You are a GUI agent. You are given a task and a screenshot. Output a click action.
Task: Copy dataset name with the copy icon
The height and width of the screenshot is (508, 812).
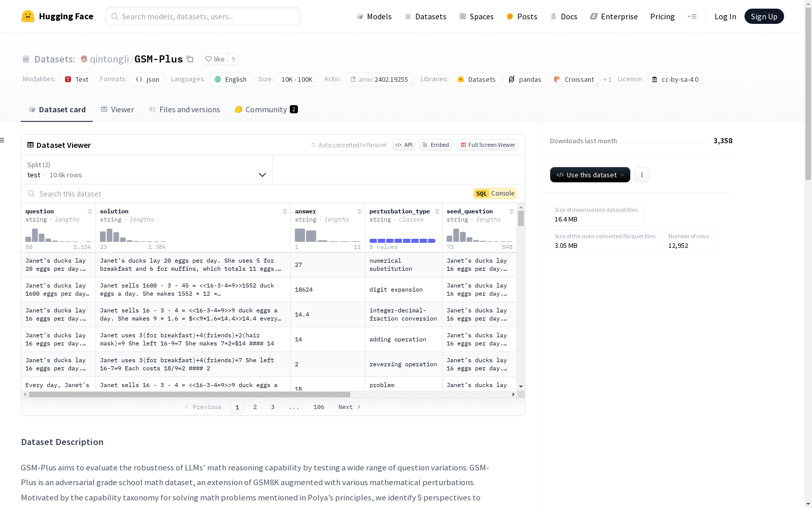pyautogui.click(x=190, y=59)
